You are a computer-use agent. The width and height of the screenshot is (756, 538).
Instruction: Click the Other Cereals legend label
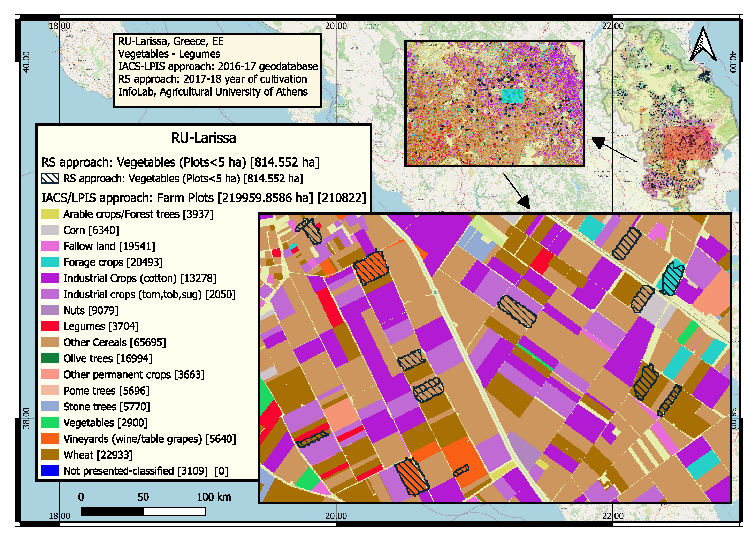(114, 342)
